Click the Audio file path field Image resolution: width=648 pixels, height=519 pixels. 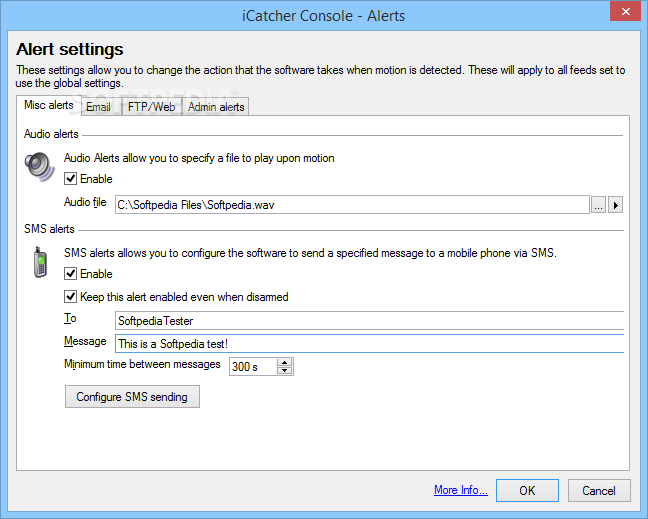coord(352,205)
